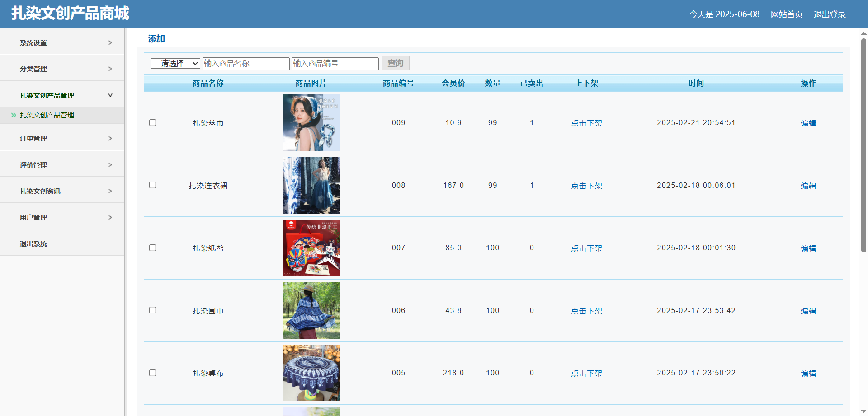The height and width of the screenshot is (416, 868).
Task: Click the page vertical scrollbar thumb
Action: click(x=863, y=145)
